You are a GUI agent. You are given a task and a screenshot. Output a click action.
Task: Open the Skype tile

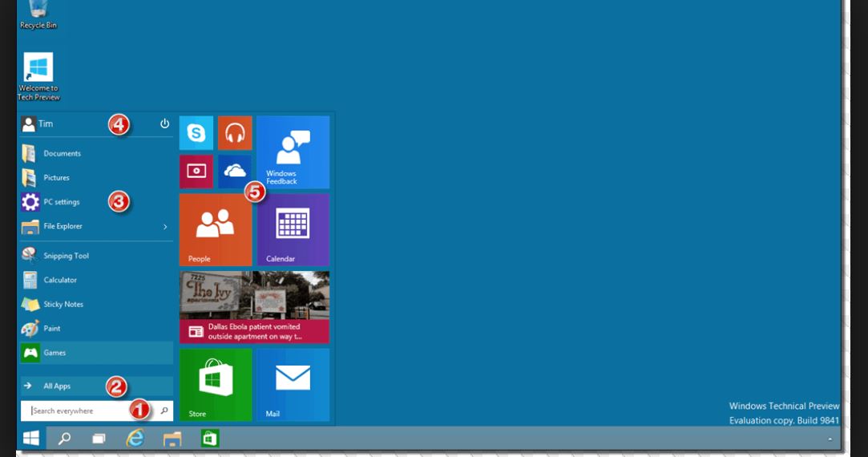tap(196, 133)
